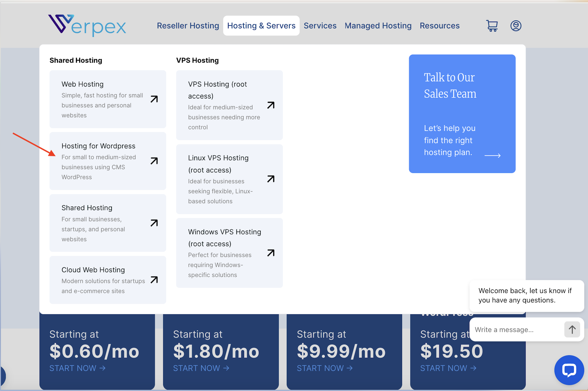
Task: Click START NOW under $19.50
Action: pyautogui.click(x=448, y=368)
